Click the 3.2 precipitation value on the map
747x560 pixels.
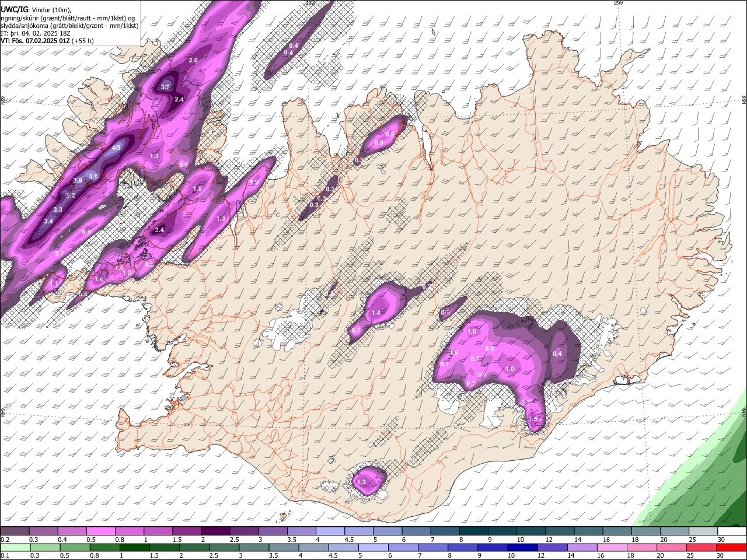(71, 195)
